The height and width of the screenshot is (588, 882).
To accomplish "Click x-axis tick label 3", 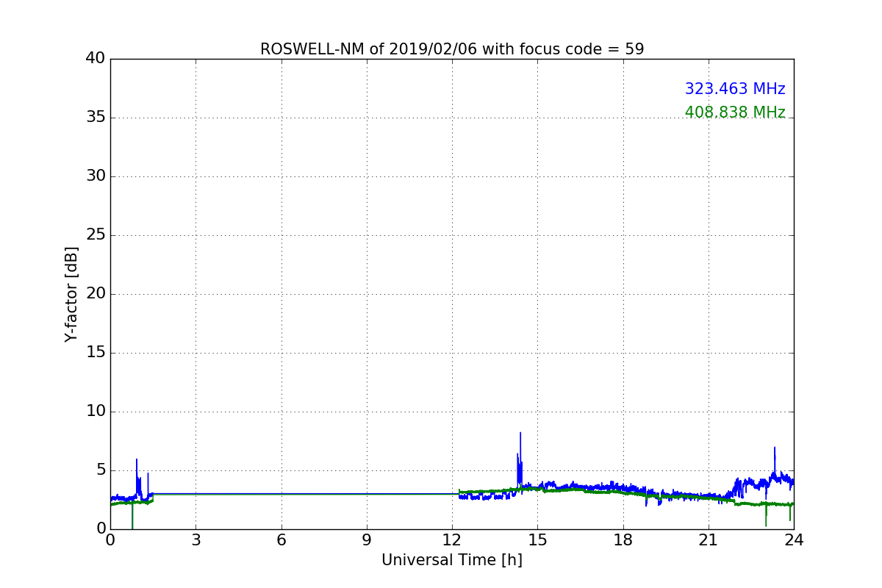I will tap(196, 540).
